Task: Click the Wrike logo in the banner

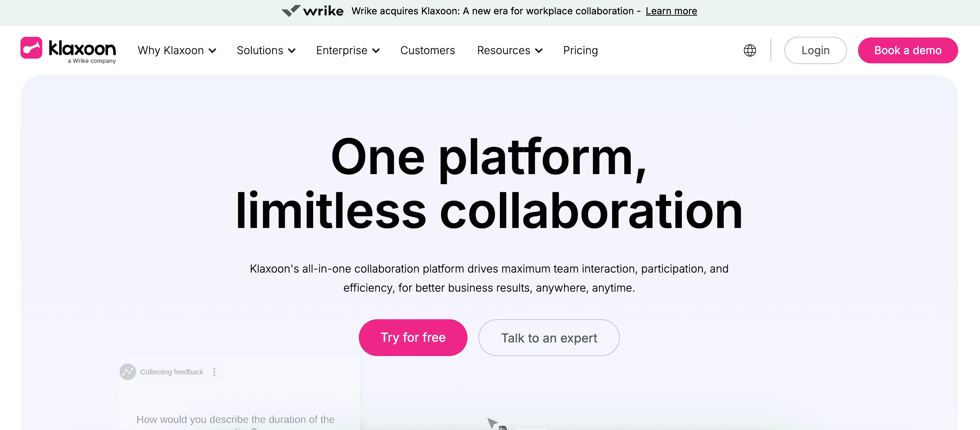Action: [312, 11]
